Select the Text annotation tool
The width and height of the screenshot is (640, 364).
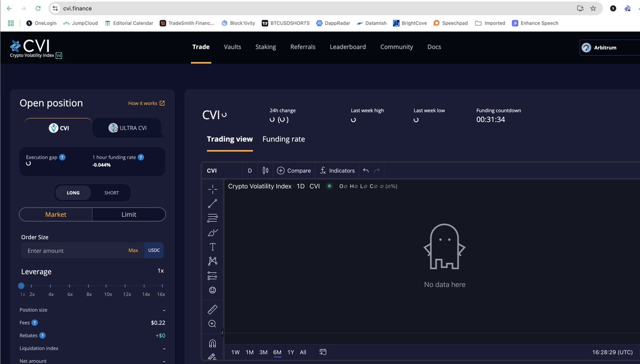(212, 247)
